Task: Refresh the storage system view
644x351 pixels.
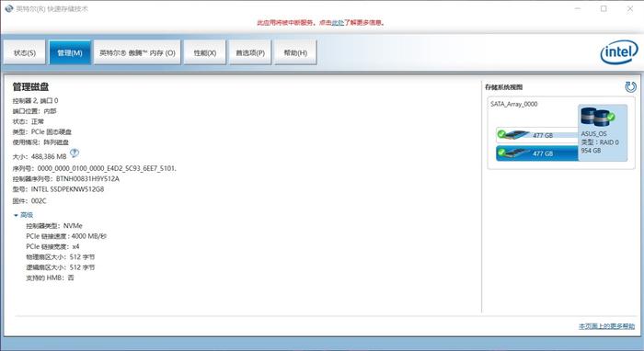Action: click(630, 86)
